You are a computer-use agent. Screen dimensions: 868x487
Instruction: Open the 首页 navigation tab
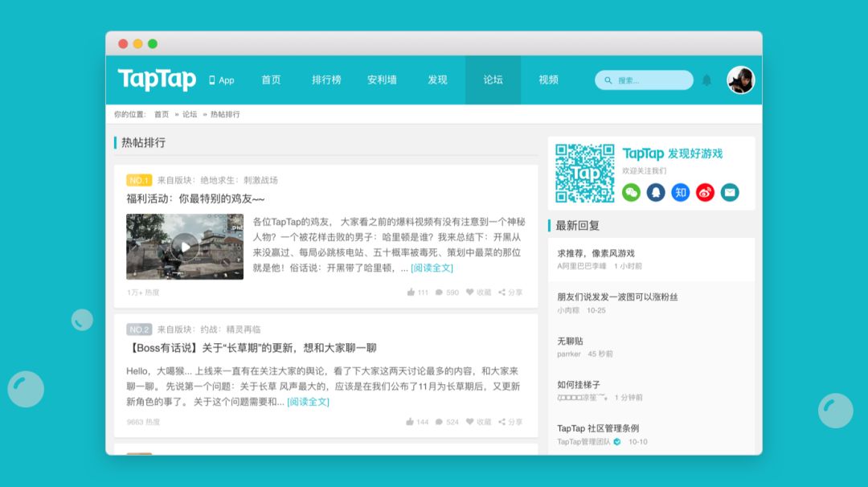pos(271,80)
